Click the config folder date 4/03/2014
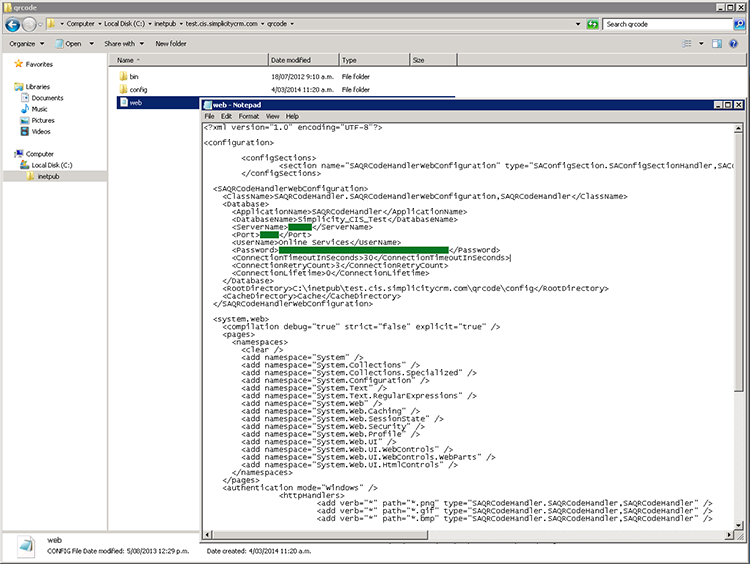Image resolution: width=750 pixels, height=564 pixels. click(x=302, y=89)
